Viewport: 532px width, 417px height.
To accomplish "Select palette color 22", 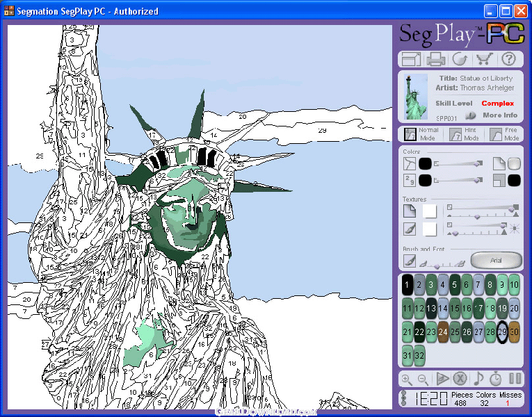I will tap(419, 332).
